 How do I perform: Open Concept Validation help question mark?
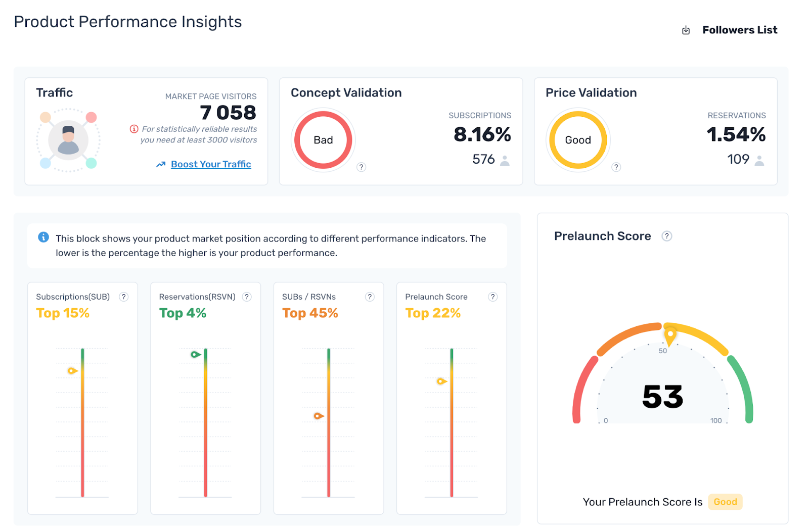pos(361,167)
